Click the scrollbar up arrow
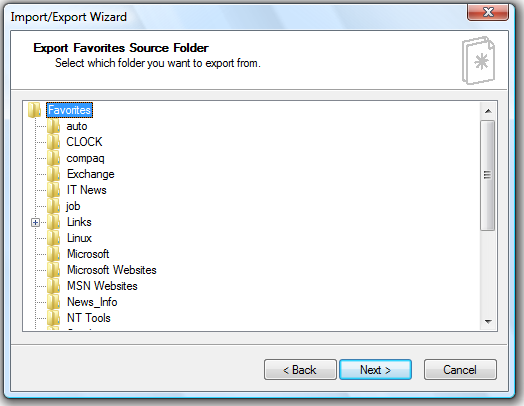This screenshot has height=406, width=524. (x=488, y=111)
